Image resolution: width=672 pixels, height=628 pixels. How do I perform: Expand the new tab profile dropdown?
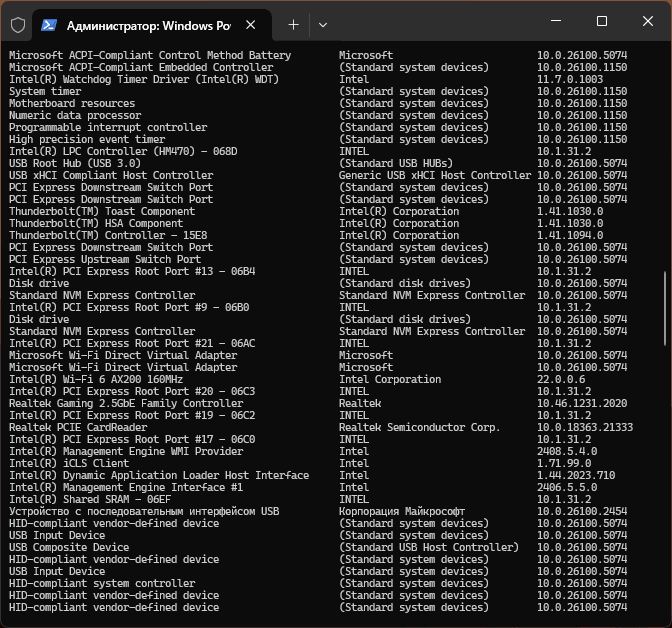pos(322,24)
